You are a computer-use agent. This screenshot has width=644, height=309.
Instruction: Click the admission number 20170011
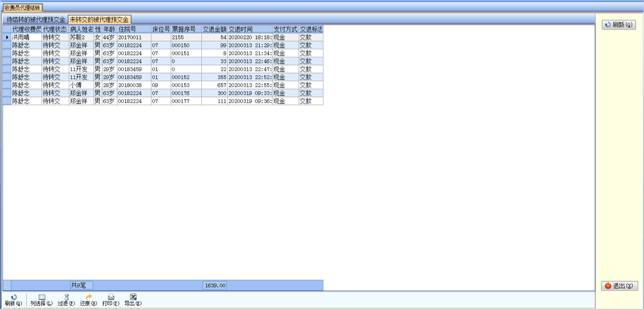pyautogui.click(x=134, y=37)
